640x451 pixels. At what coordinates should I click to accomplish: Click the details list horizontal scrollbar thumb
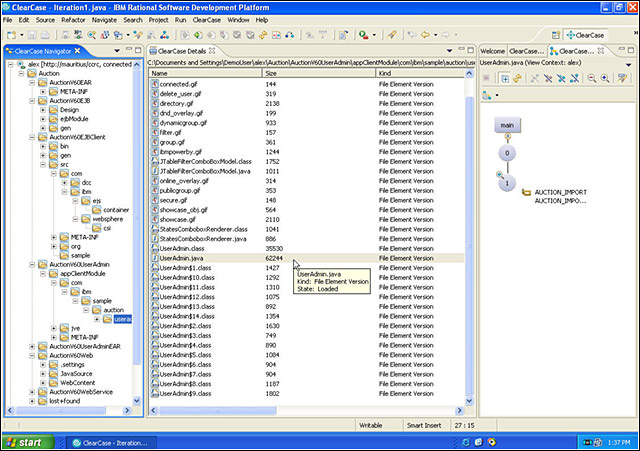click(218, 410)
